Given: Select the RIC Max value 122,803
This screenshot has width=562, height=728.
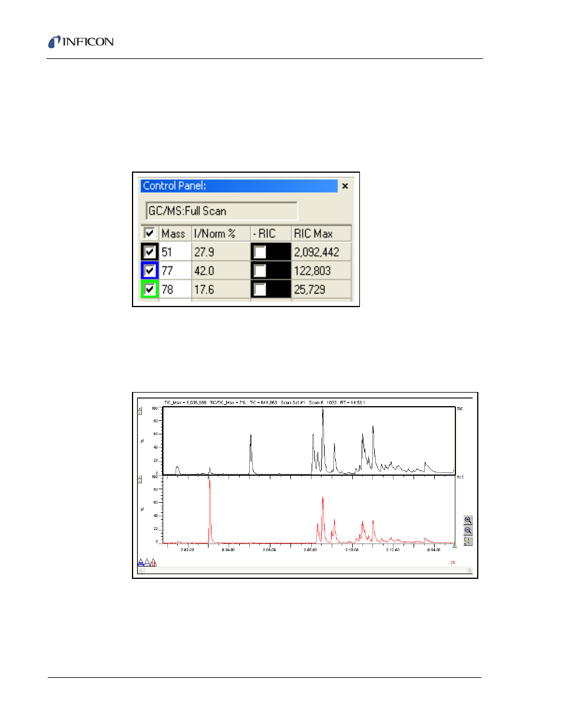Looking at the screenshot, I should point(322,271).
